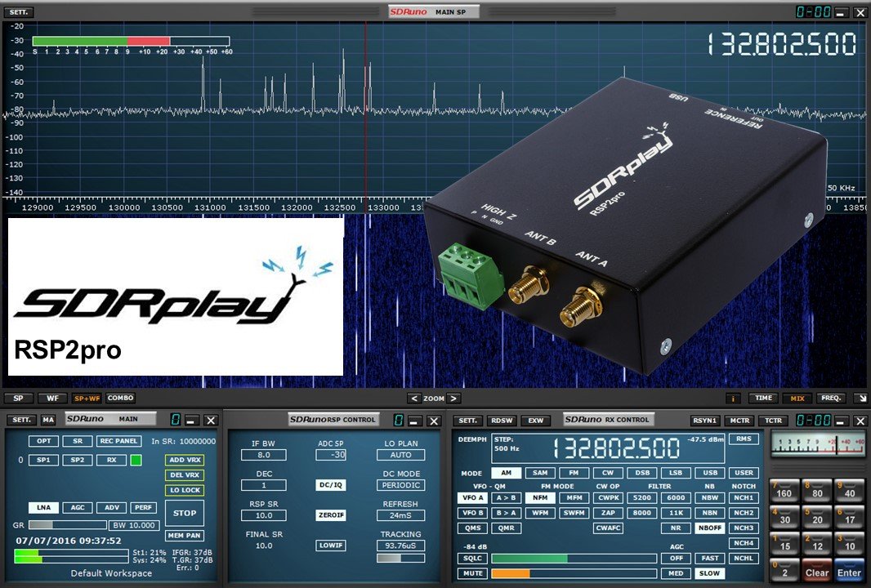
Task: Enable NR noise reduction
Action: point(676,528)
